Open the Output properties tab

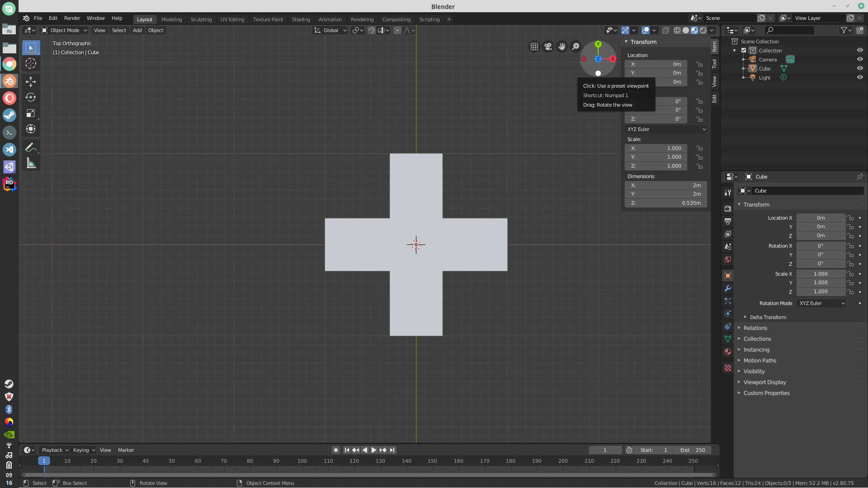(727, 221)
